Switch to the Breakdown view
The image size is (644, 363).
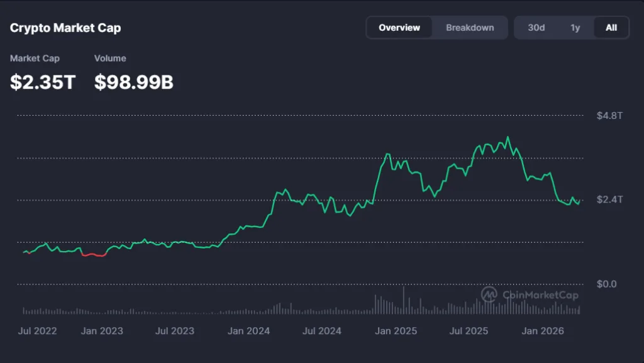(x=470, y=27)
